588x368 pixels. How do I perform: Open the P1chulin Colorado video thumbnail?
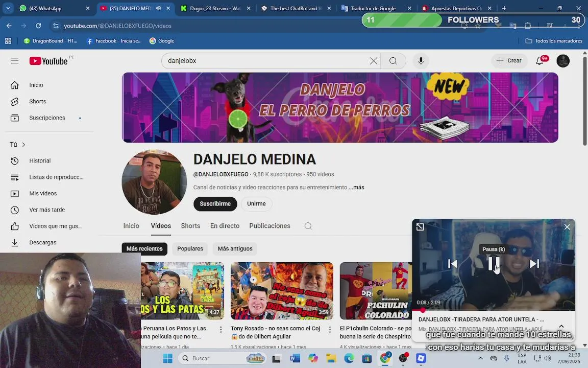tap(375, 291)
